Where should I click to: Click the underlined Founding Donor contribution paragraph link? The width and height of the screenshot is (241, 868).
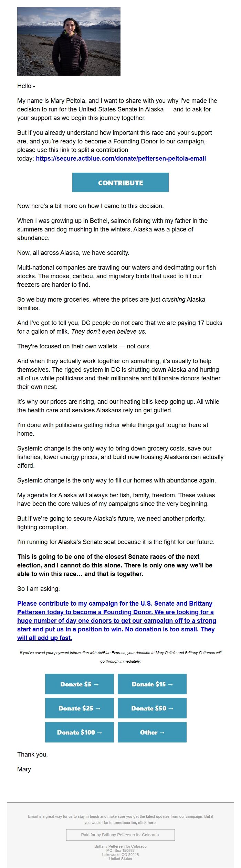tap(116, 620)
